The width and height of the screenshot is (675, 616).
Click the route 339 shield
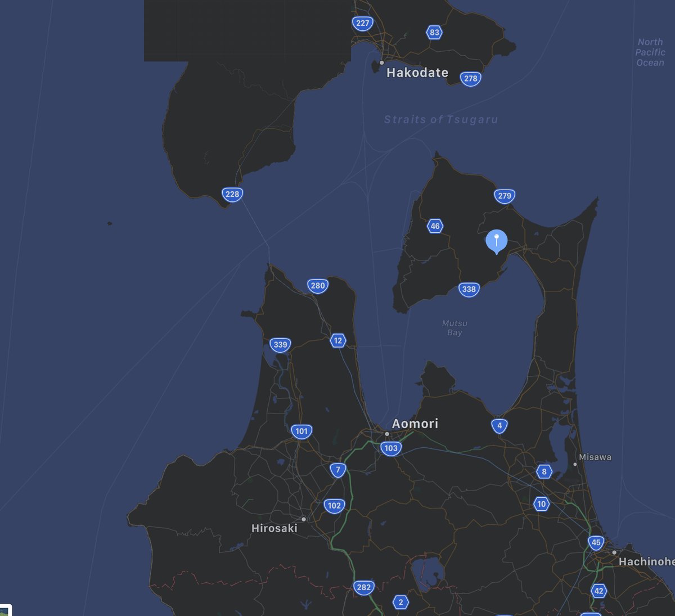(280, 345)
